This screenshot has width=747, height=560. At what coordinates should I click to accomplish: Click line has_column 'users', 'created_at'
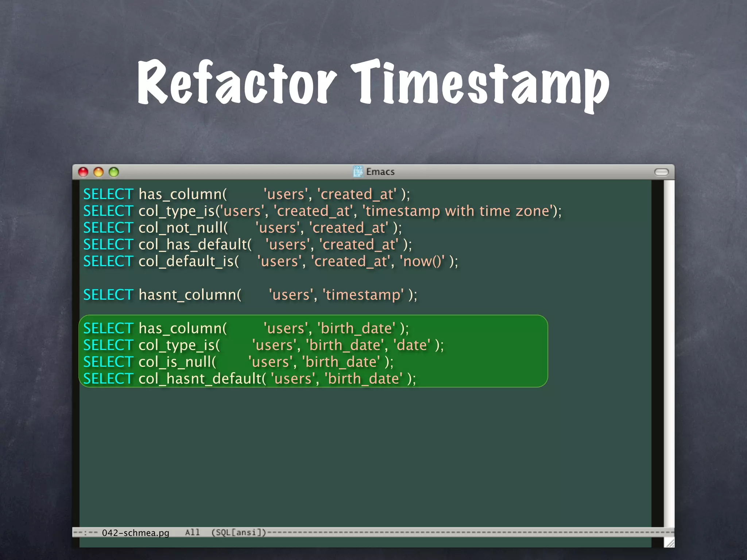click(x=247, y=194)
